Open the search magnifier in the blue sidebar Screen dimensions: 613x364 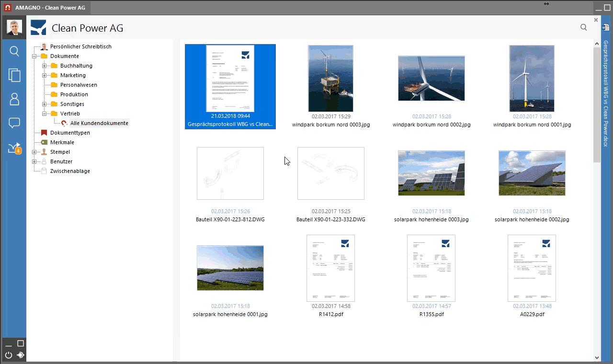point(14,51)
